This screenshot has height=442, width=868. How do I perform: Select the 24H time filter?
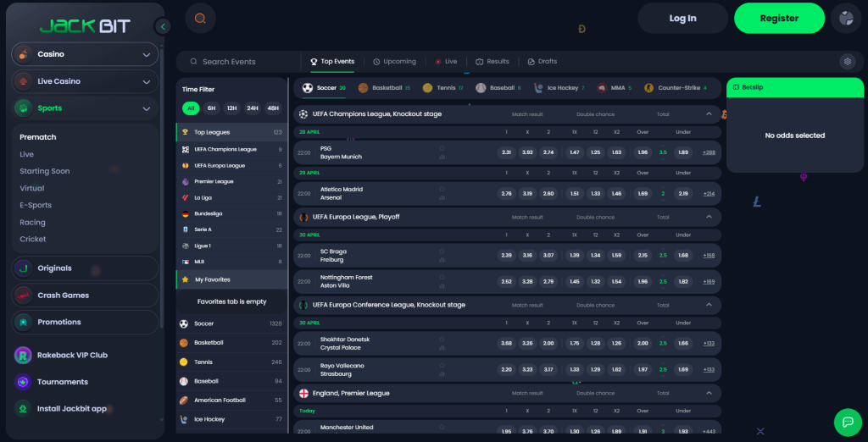(252, 108)
